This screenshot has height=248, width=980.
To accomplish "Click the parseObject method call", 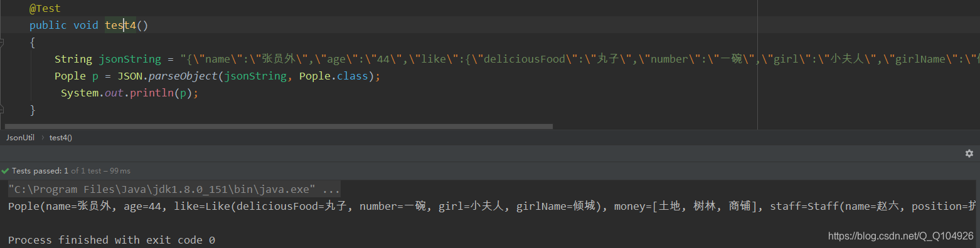I will [184, 76].
